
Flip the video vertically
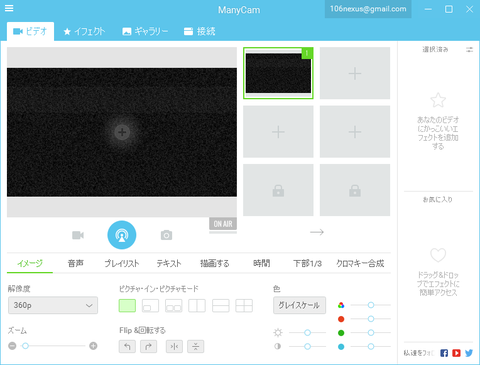click(x=196, y=346)
